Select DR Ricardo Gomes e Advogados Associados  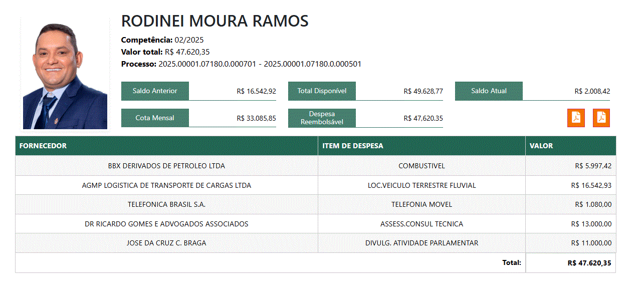click(166, 224)
